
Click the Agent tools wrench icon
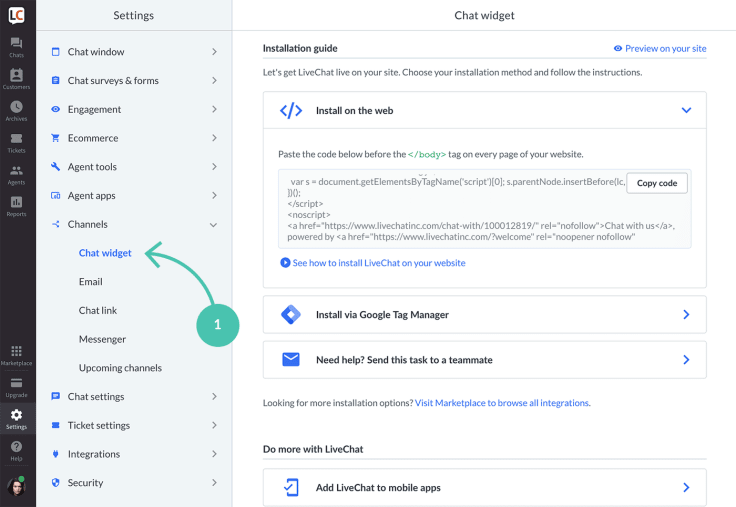(x=55, y=167)
